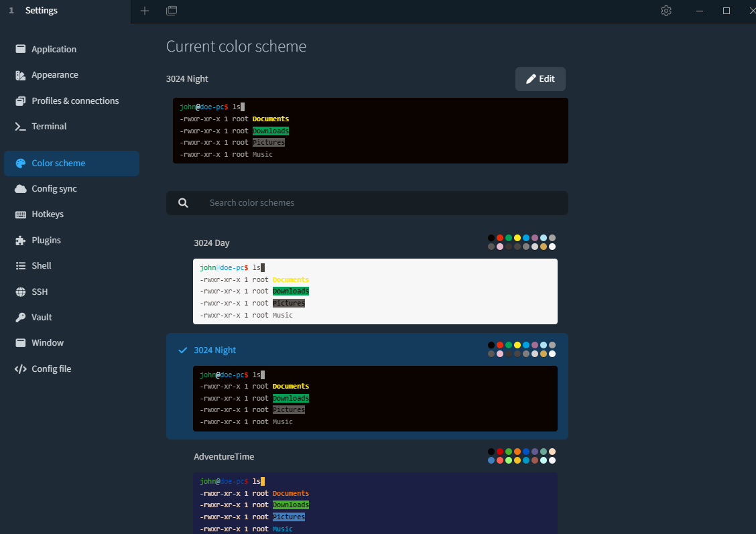The height and width of the screenshot is (534, 756).
Task: Open Config file via the code icon
Action: 20,369
